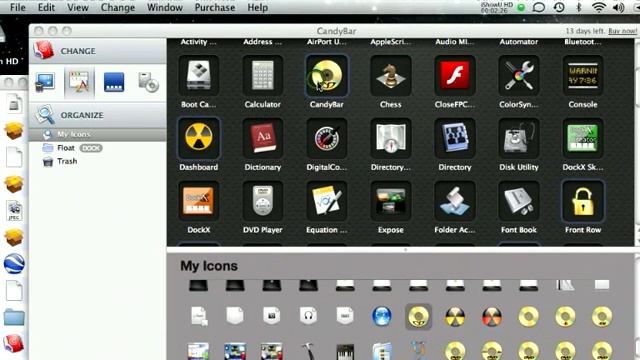The image size is (640, 360).
Task: Select the DigitalColor Meter icon
Action: click(327, 138)
